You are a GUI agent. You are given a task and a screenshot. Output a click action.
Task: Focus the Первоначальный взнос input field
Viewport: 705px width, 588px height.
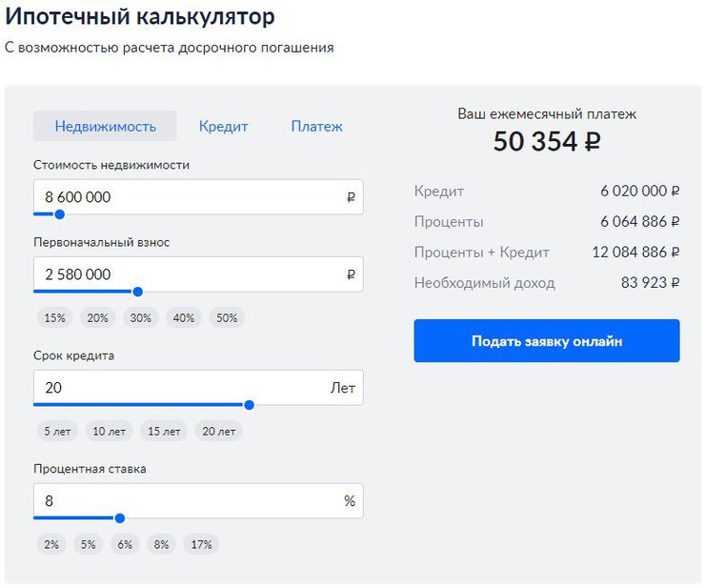(x=191, y=274)
